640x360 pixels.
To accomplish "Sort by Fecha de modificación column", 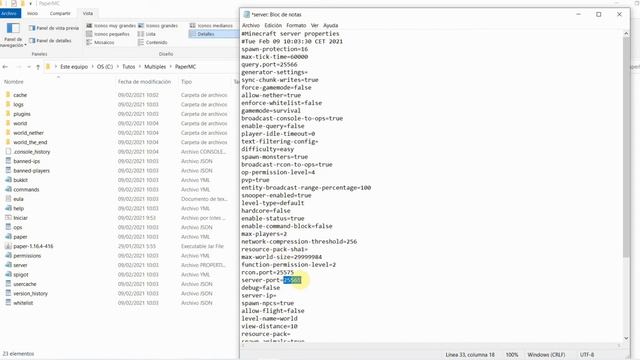I will pyautogui.click(x=144, y=82).
